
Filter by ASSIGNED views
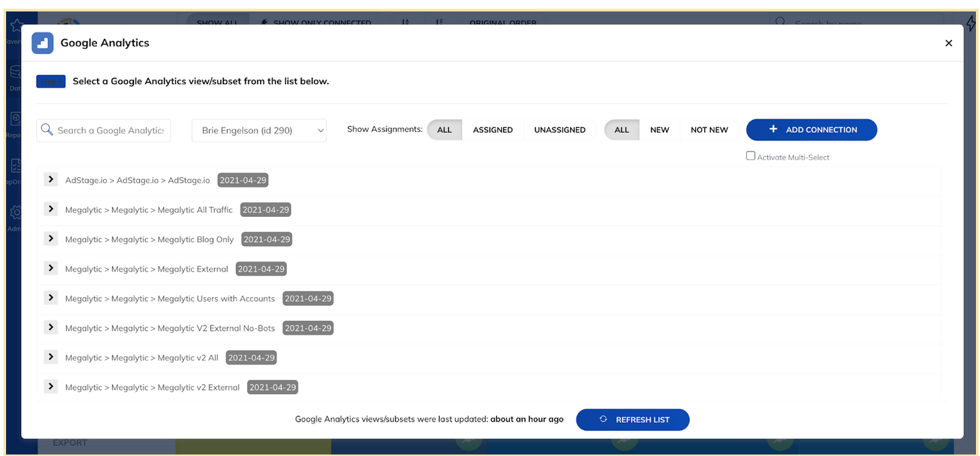click(493, 130)
